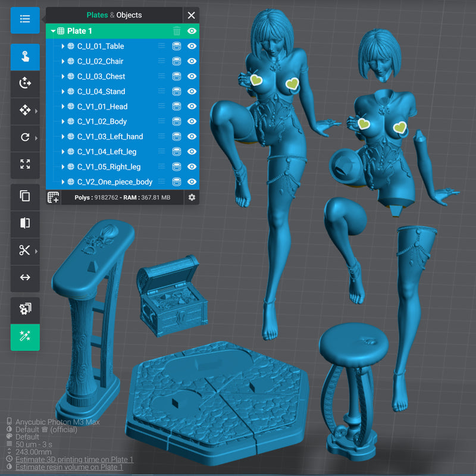Toggle visibility of Plate 1
The height and width of the screenshot is (476, 476).
pos(192,31)
